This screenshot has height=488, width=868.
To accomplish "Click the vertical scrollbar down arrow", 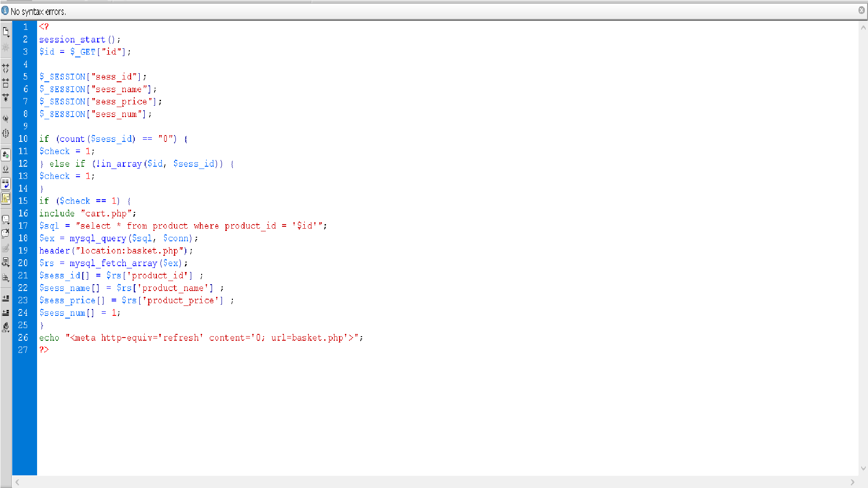I will click(x=863, y=469).
